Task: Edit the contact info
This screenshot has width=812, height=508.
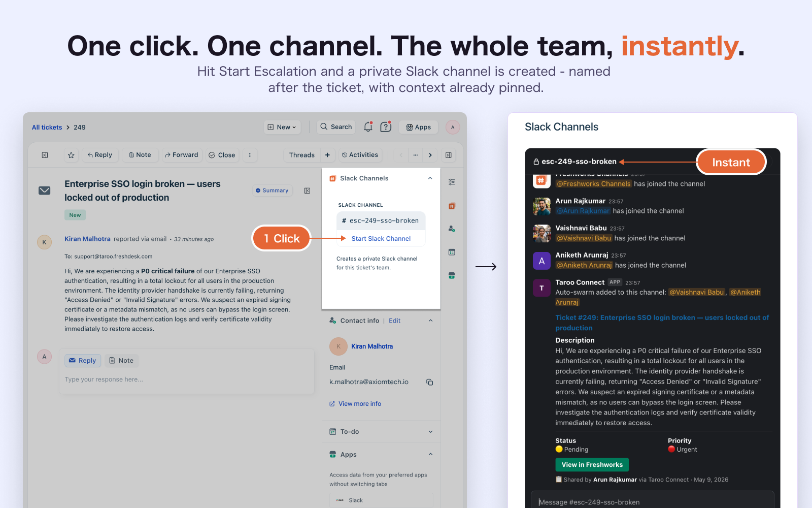Action: coord(395,321)
